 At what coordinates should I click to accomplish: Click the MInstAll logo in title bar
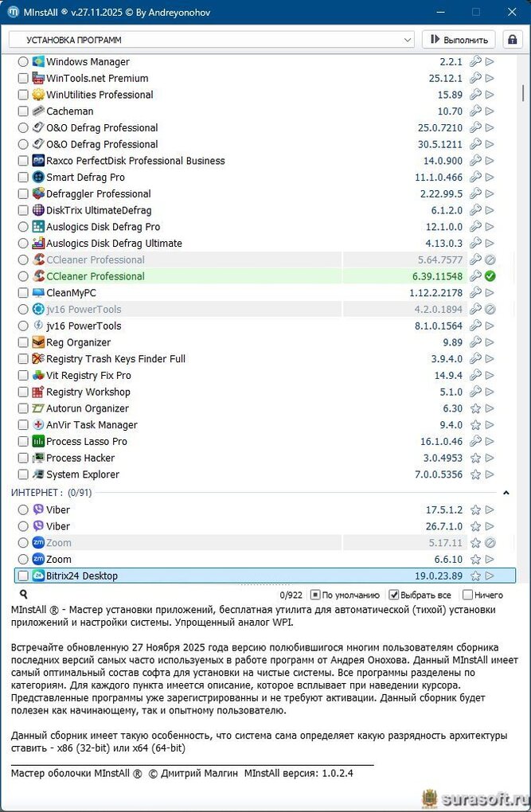14,12
